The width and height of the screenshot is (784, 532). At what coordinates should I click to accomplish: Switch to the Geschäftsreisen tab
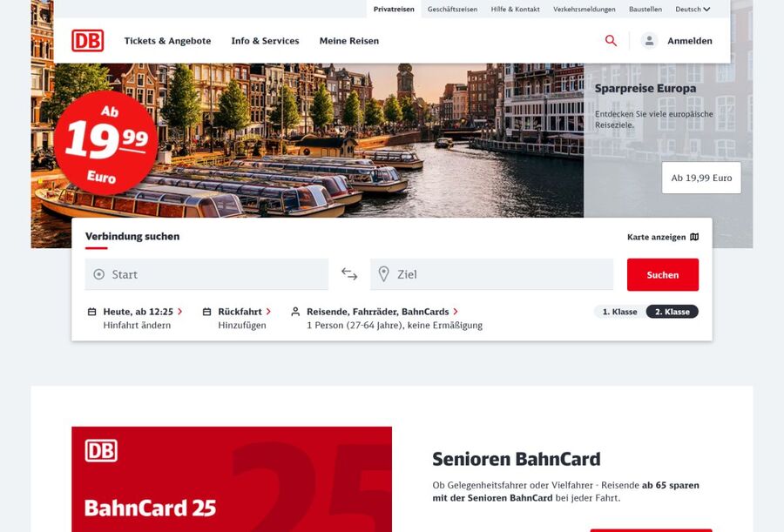[x=452, y=9]
